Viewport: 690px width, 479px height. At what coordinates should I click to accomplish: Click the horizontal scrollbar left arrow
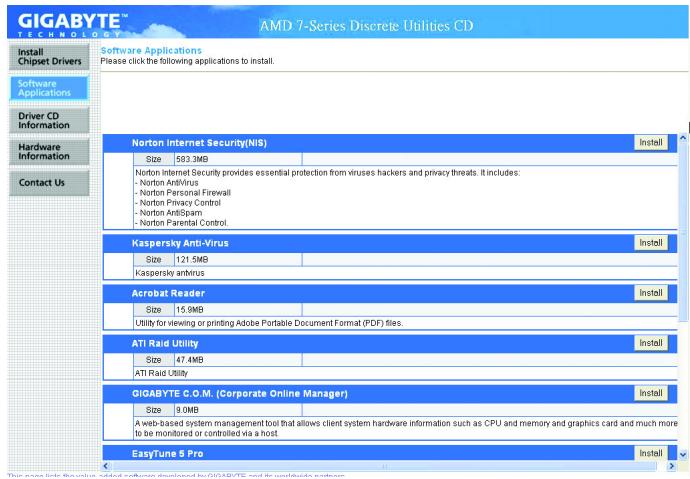106,466
